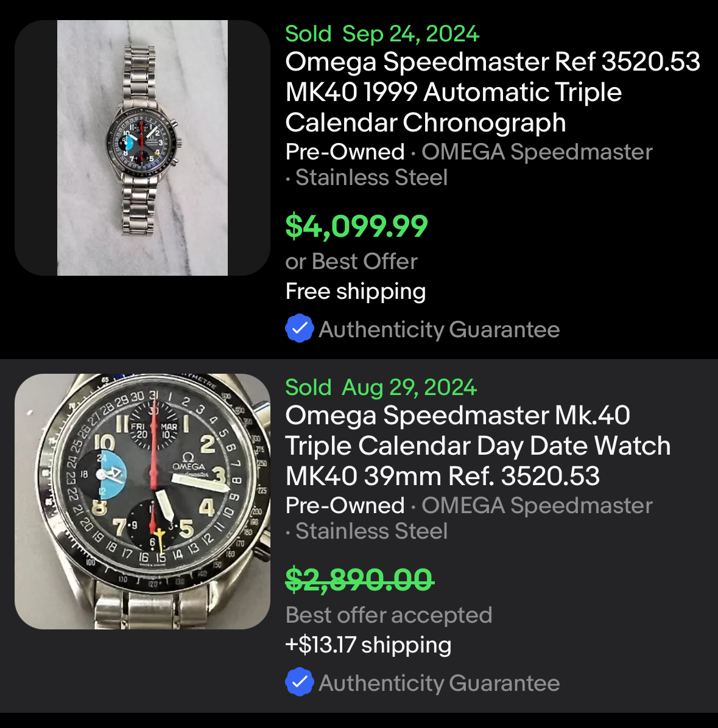Click Pre-Owned on the $4,099.99 listing
The image size is (718, 728).
(345, 152)
